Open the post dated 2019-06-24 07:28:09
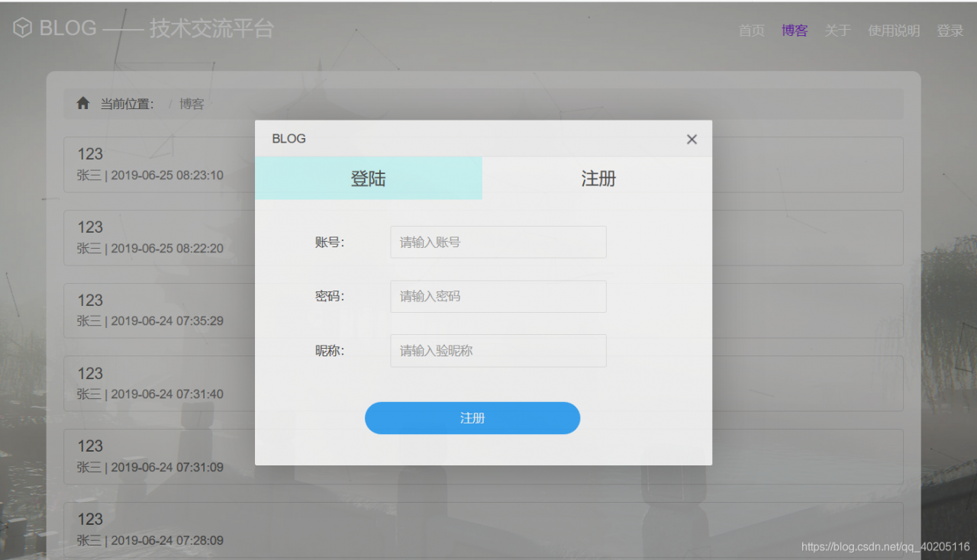Viewport: 977px width, 560px height. pyautogui.click(x=483, y=530)
